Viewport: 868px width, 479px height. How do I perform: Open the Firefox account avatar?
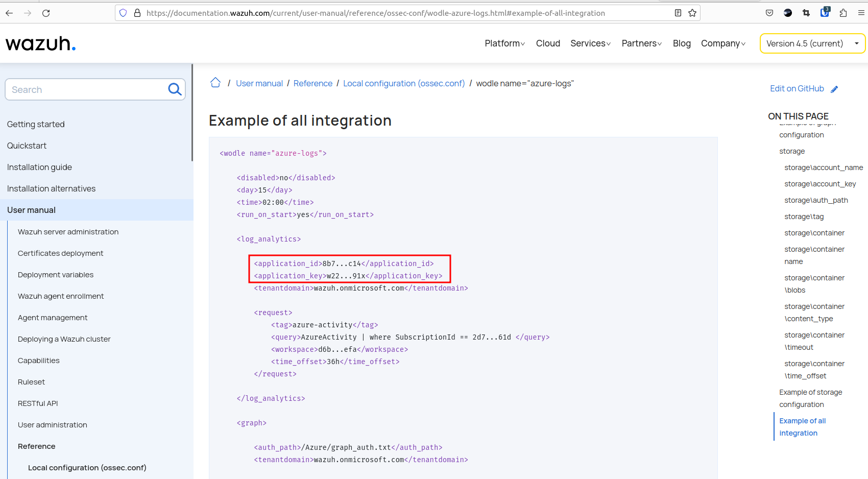coord(788,13)
